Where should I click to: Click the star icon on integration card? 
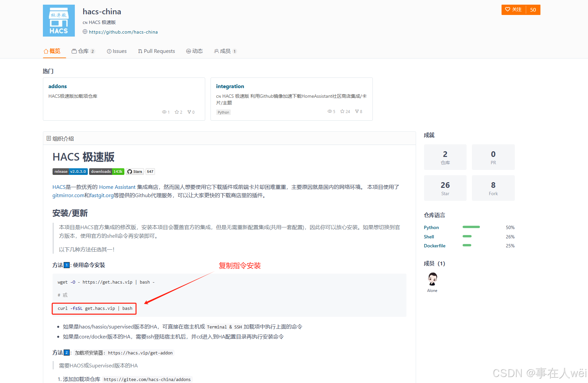(342, 111)
